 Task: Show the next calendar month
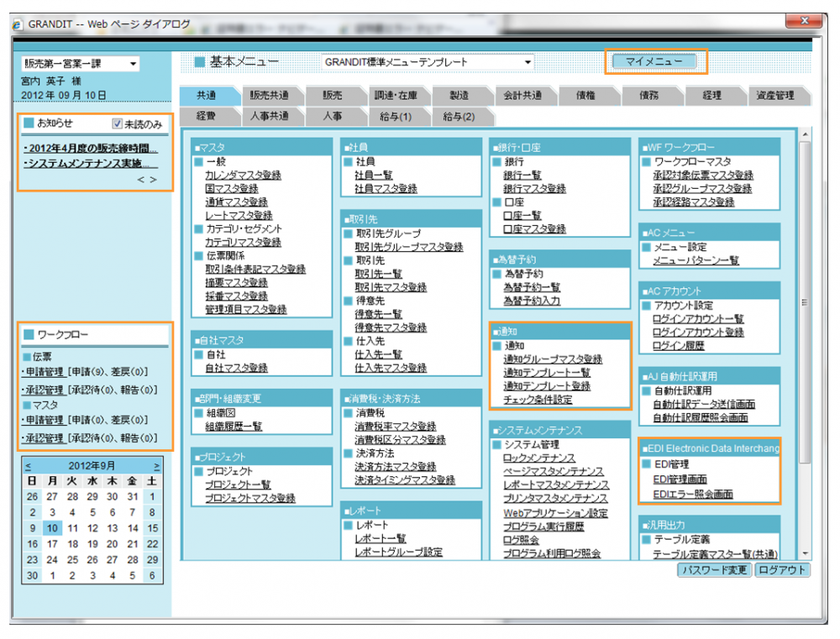point(157,466)
